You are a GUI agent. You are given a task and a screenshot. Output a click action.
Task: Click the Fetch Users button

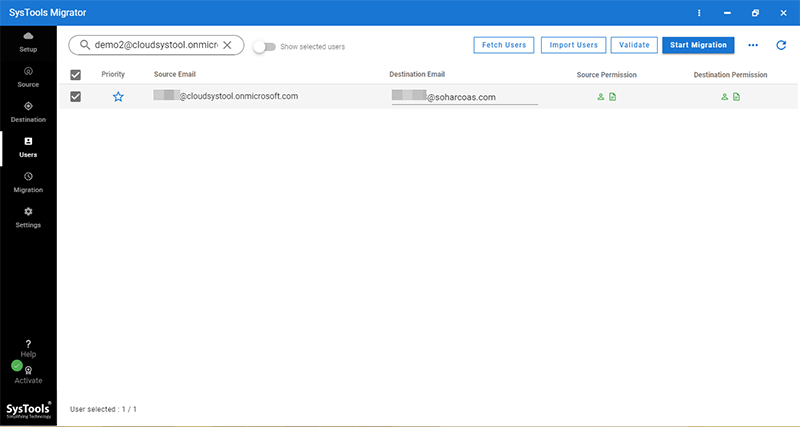[504, 45]
